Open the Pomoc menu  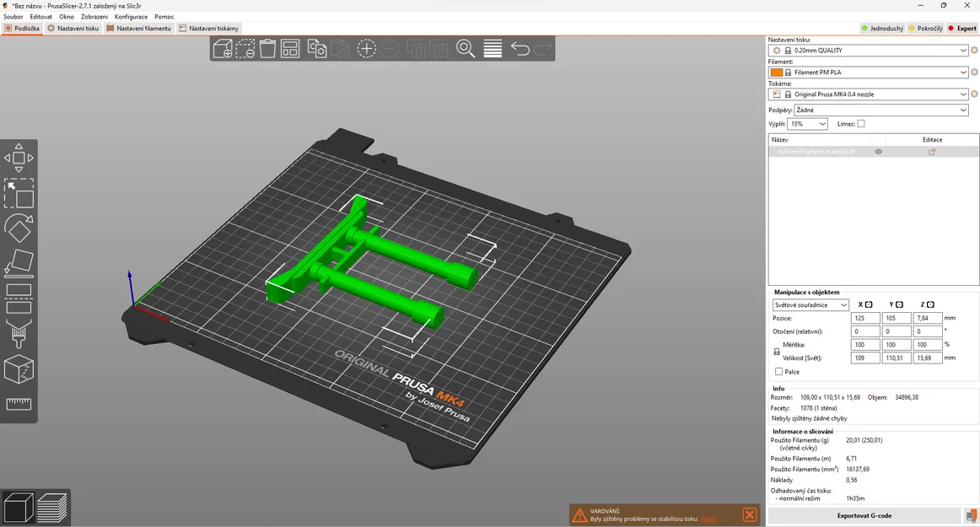[x=164, y=17]
